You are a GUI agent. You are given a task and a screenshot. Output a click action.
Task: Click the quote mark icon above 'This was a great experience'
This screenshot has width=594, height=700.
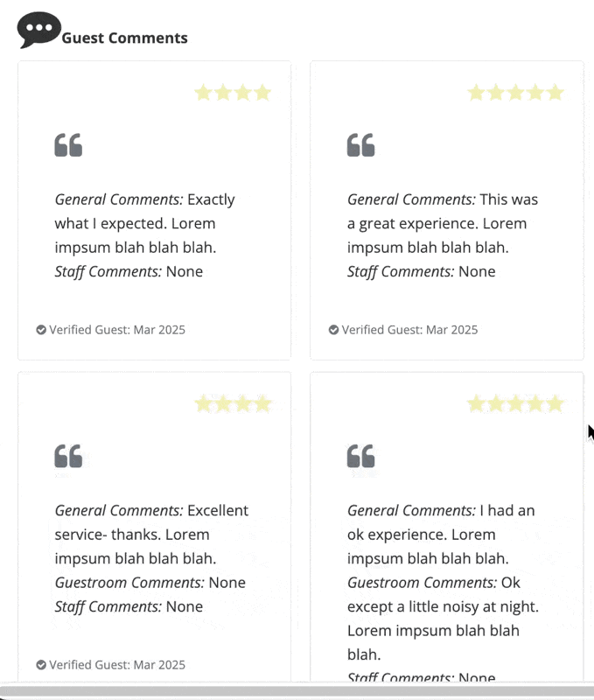click(x=361, y=145)
